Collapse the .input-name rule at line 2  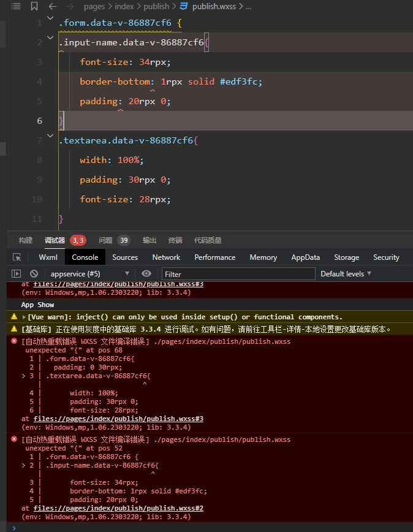point(50,37)
